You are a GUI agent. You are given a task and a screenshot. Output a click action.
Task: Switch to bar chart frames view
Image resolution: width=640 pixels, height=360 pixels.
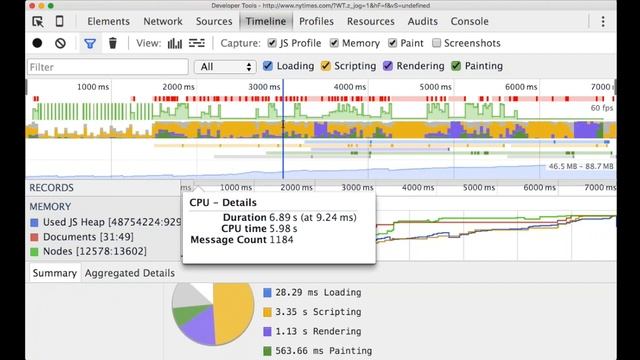click(x=175, y=43)
